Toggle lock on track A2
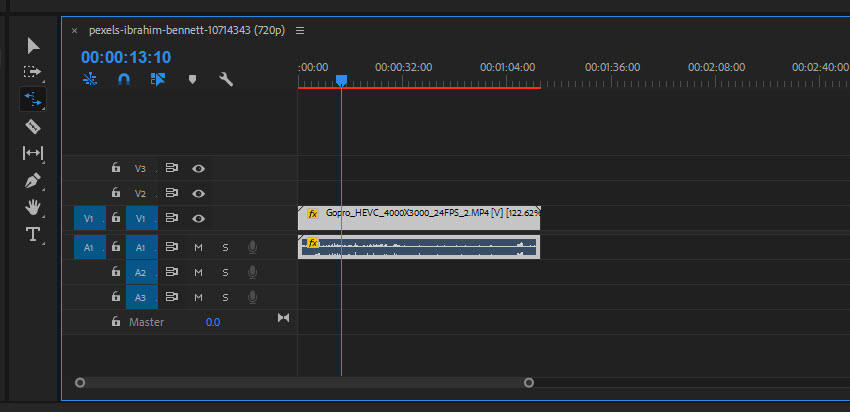The width and height of the screenshot is (850, 412). 115,272
